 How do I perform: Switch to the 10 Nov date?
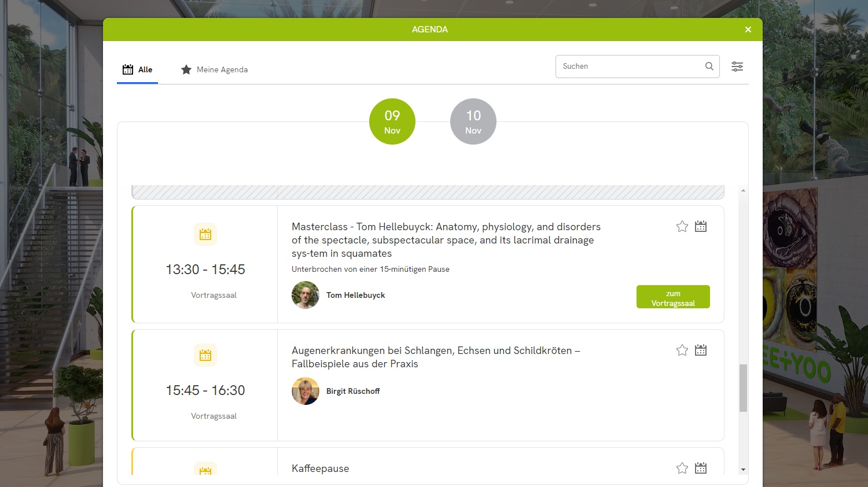[x=473, y=121]
